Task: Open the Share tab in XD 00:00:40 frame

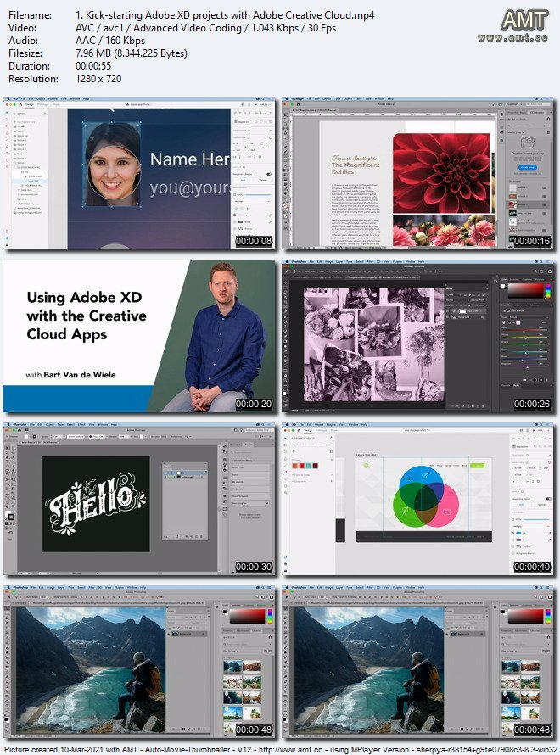Action: [333, 430]
